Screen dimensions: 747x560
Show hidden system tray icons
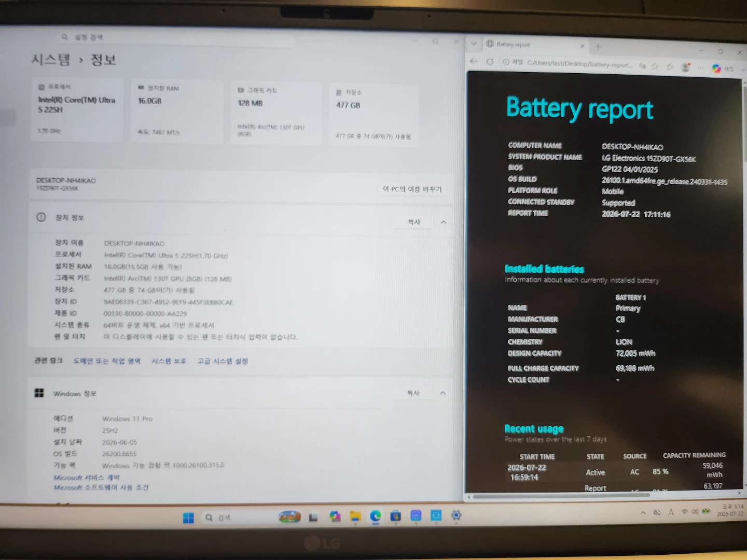pyautogui.click(x=643, y=513)
